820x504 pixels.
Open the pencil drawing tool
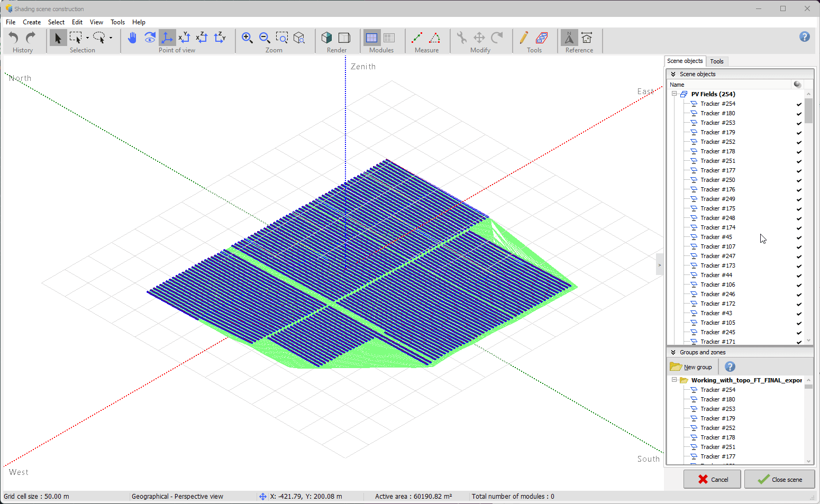coord(524,38)
